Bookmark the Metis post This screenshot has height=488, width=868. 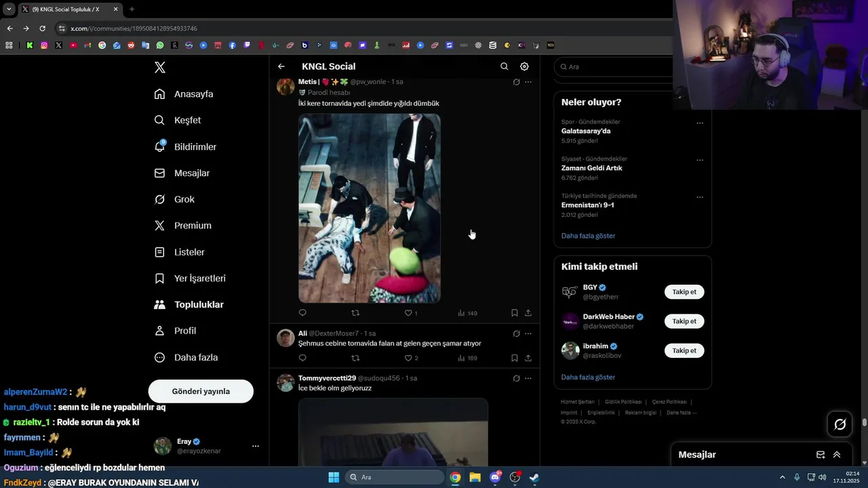515,313
